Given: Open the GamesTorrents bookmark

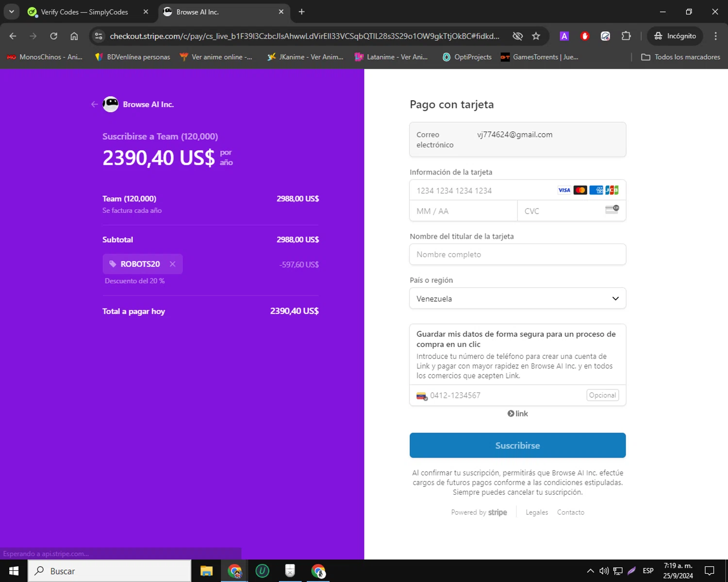Looking at the screenshot, I should 539,57.
